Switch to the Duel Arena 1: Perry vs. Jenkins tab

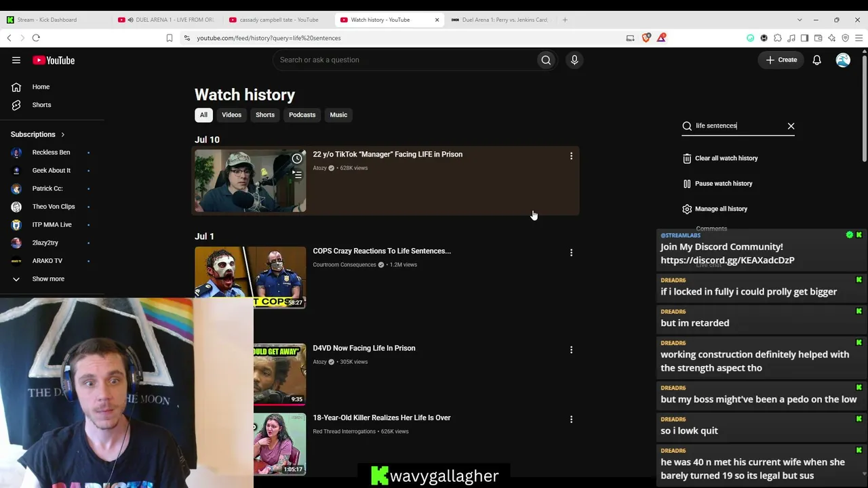coord(500,20)
